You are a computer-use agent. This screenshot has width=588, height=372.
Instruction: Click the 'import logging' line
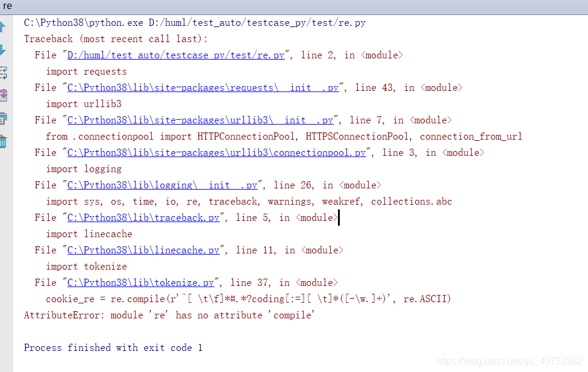[x=84, y=169]
